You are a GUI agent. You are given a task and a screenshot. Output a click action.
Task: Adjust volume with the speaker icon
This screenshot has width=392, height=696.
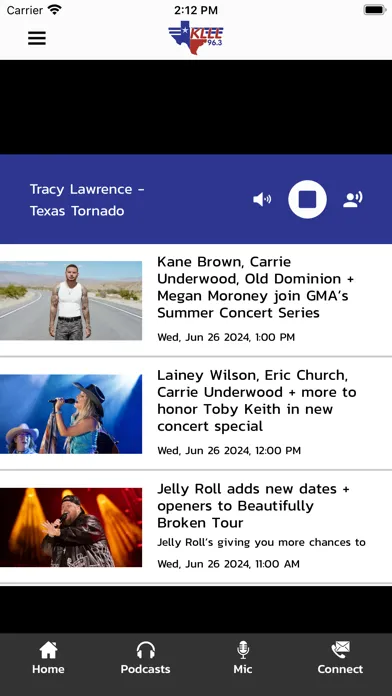(x=262, y=199)
